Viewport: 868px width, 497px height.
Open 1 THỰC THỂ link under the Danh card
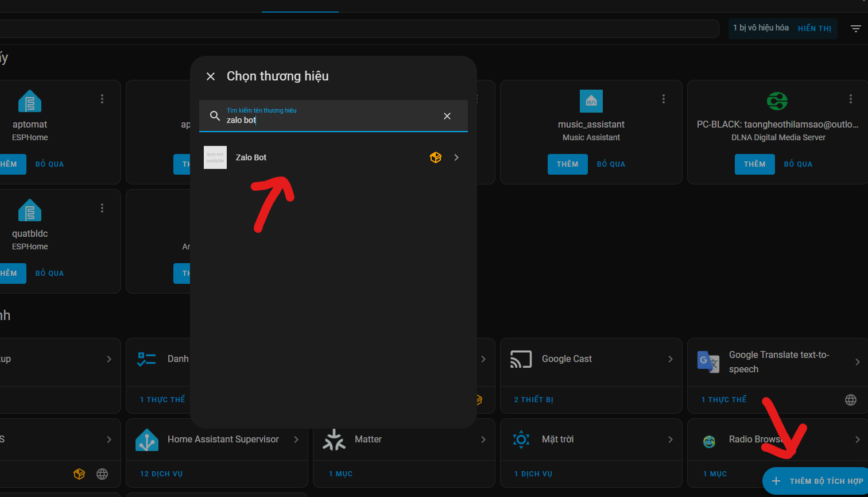[x=162, y=399]
